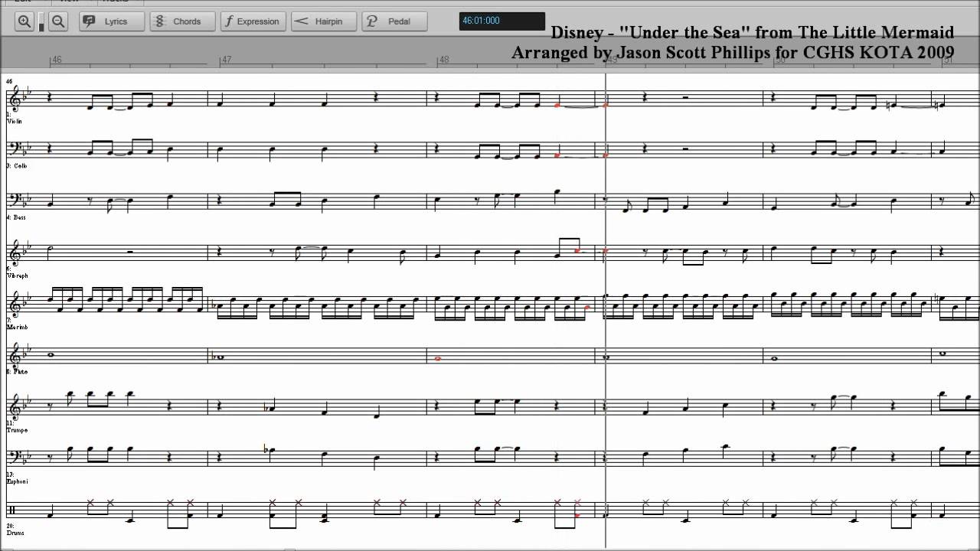
Task: Select the Violin track label
Action: [x=14, y=121]
